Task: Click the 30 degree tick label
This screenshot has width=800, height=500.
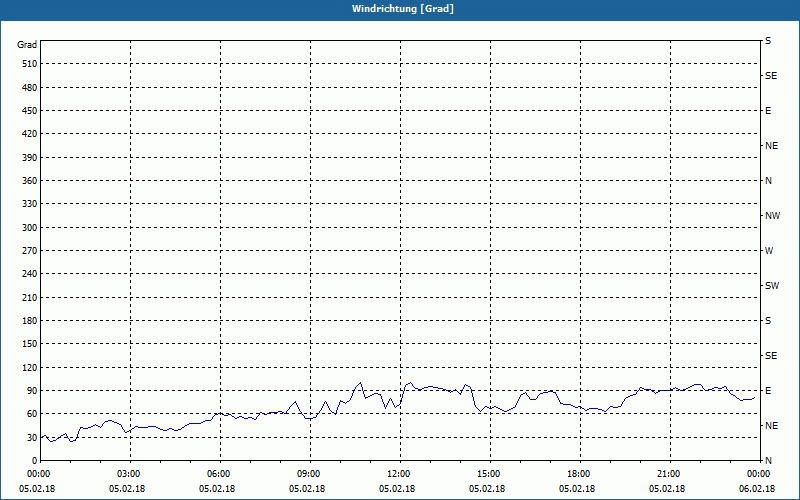Action: coord(32,437)
